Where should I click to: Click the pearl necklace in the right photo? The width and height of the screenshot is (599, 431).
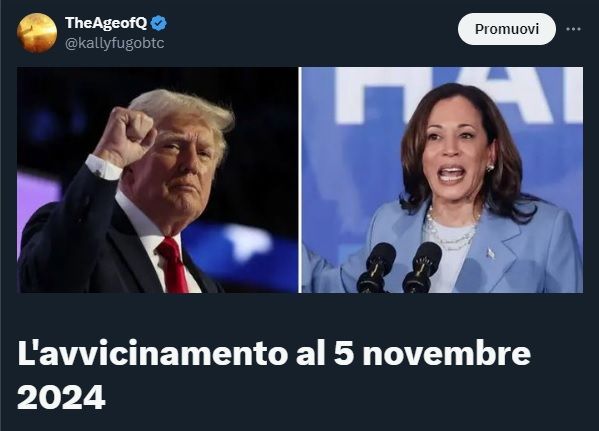pos(453,229)
